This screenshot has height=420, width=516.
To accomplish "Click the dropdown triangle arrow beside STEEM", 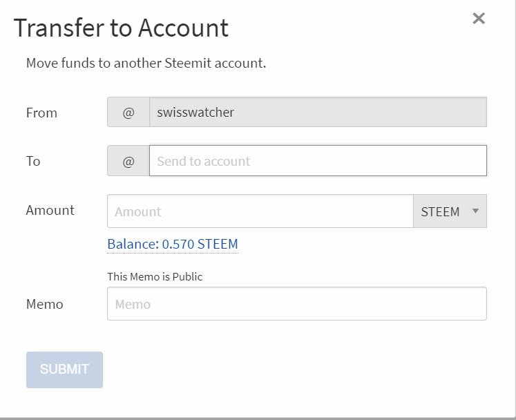I will click(475, 211).
